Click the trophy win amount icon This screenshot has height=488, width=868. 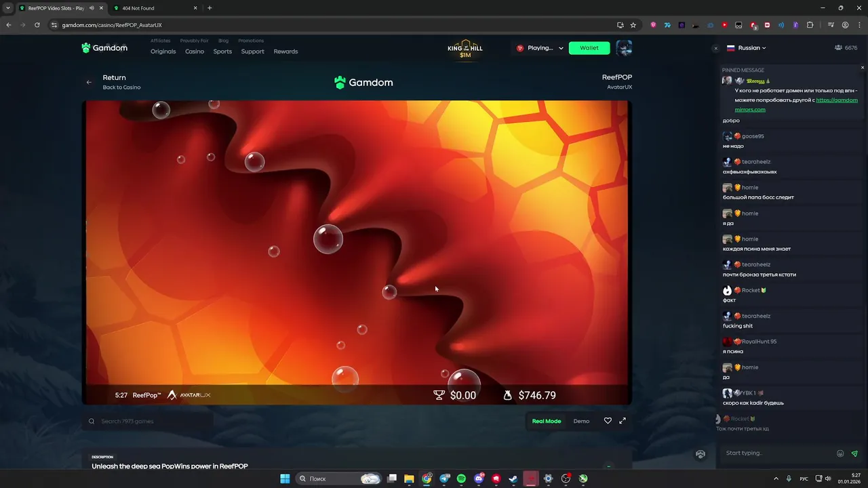click(x=439, y=395)
